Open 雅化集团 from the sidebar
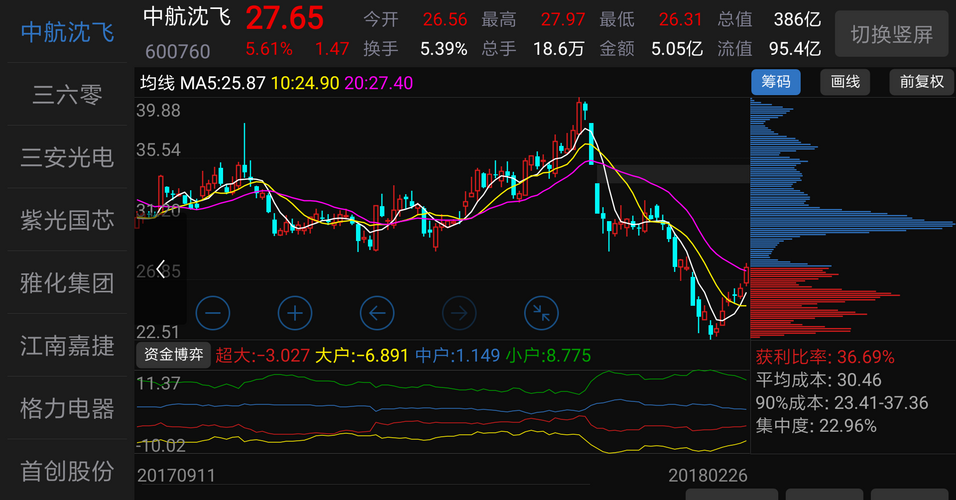 point(67,283)
